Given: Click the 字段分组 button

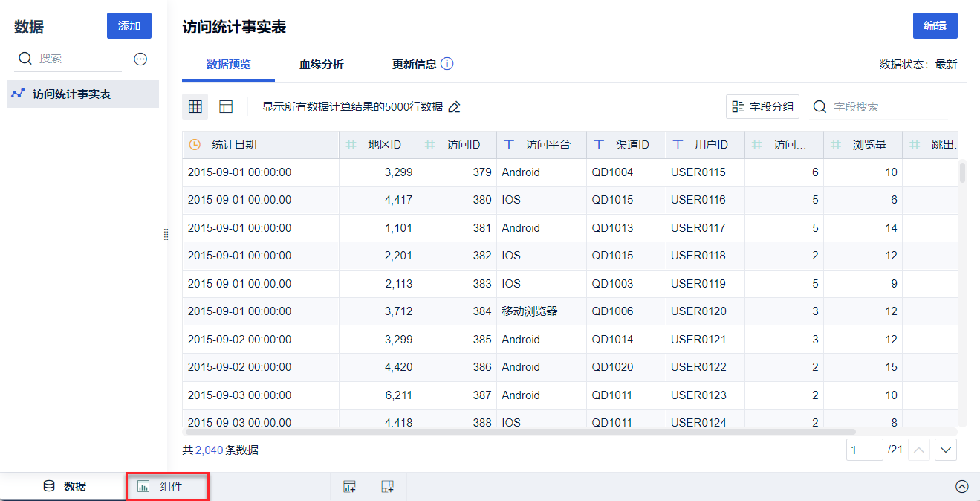Looking at the screenshot, I should coord(762,107).
